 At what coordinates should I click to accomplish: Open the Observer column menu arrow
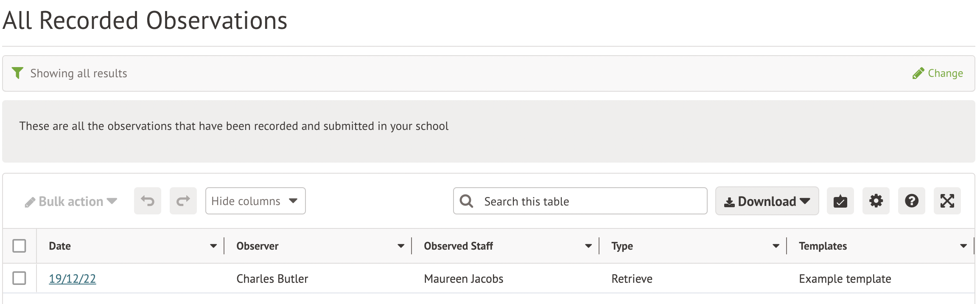coord(401,246)
